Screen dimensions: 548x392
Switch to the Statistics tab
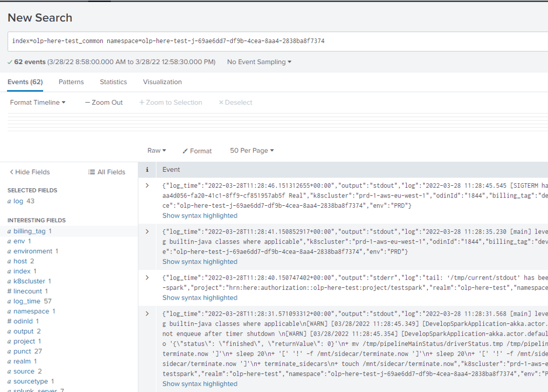tap(113, 82)
